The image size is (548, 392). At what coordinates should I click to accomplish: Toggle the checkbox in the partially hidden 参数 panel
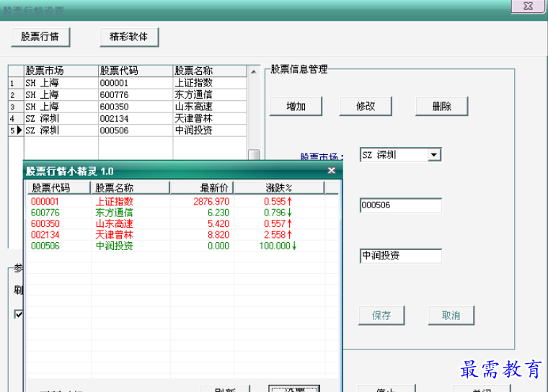point(19,314)
